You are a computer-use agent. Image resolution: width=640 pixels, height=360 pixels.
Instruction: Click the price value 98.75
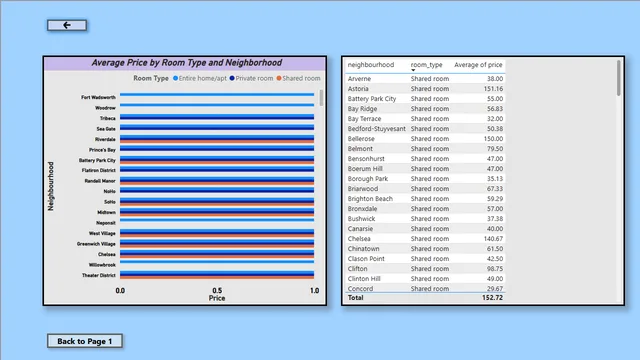[495, 269]
